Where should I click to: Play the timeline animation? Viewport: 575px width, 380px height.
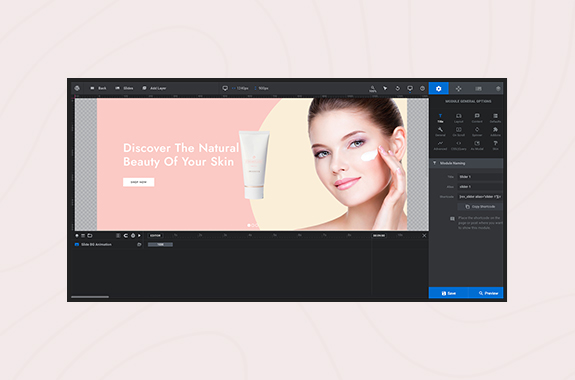click(x=139, y=235)
